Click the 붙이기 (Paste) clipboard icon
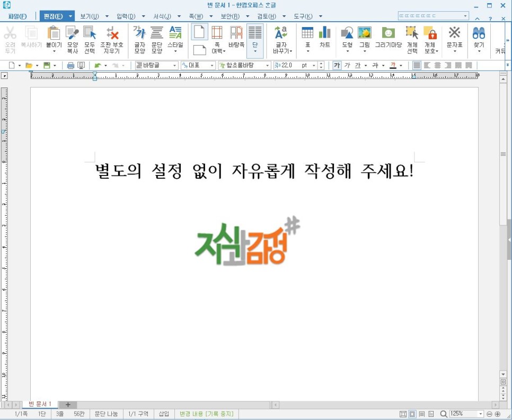This screenshot has height=420, width=512. [54, 33]
